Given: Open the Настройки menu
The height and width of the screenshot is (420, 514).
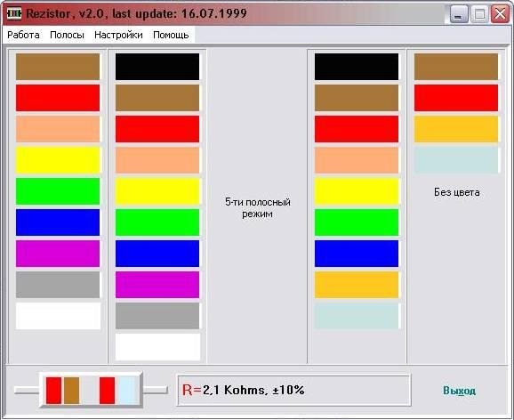Looking at the screenshot, I should (118, 35).
